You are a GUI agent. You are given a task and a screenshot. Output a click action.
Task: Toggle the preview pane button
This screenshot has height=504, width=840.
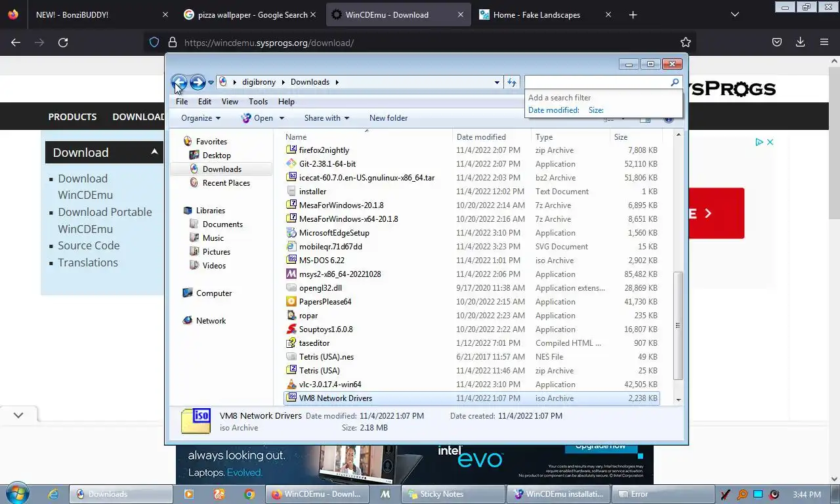[645, 119]
